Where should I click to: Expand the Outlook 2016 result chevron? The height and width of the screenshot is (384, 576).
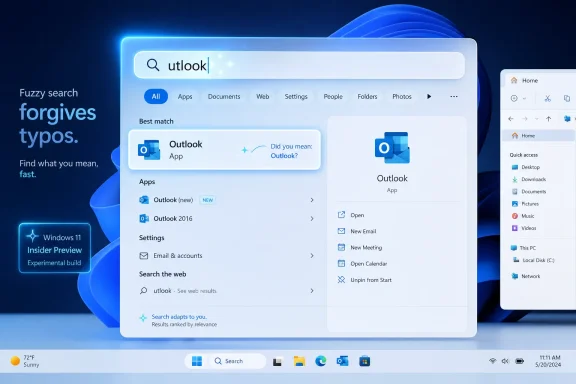click(312, 219)
